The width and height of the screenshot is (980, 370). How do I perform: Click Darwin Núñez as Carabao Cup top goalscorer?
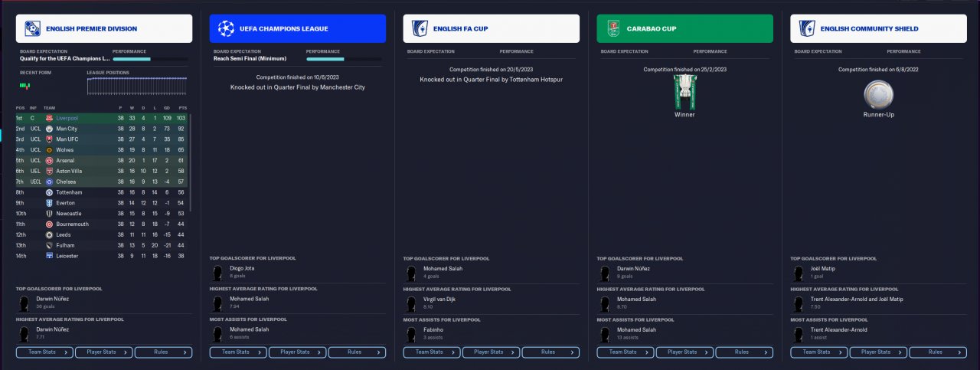click(633, 269)
